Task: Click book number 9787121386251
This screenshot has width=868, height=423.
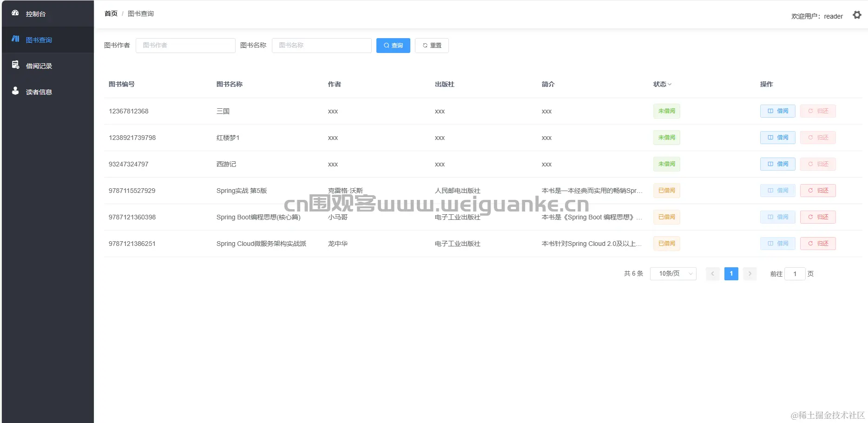Action: (132, 244)
